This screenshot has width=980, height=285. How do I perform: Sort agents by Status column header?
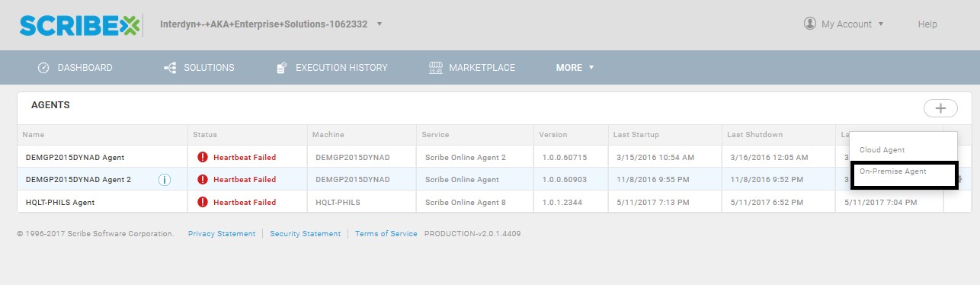(x=205, y=135)
